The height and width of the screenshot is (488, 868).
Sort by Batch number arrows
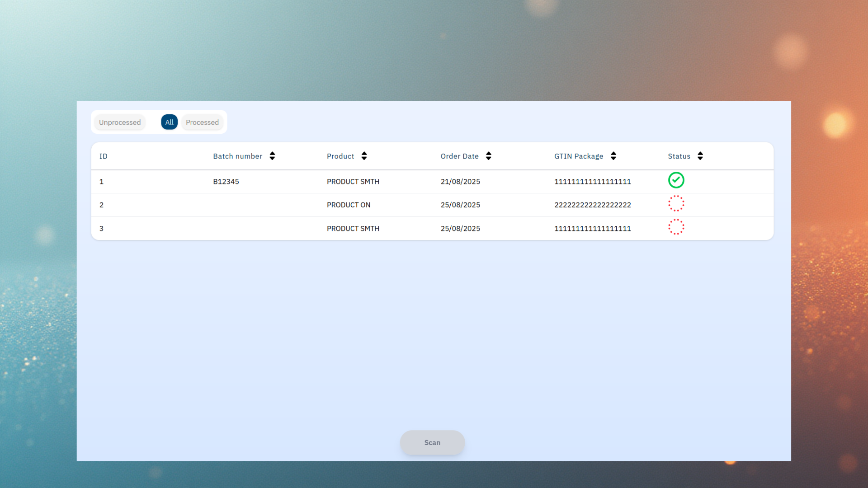click(x=272, y=156)
